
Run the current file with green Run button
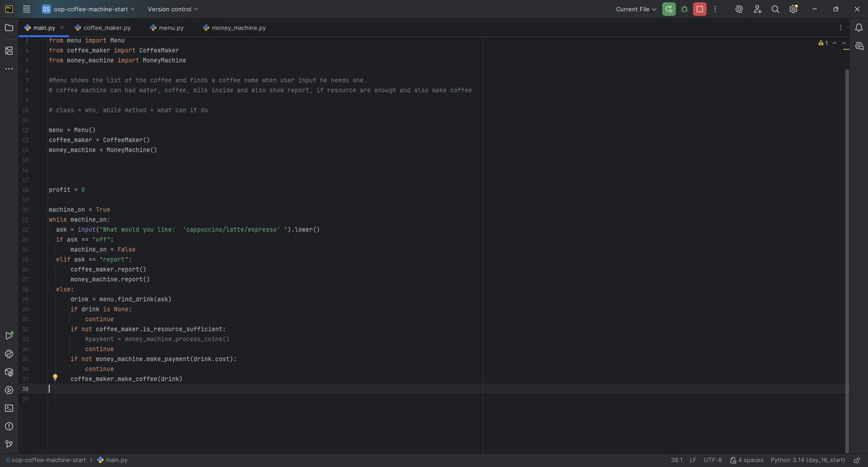tap(669, 9)
